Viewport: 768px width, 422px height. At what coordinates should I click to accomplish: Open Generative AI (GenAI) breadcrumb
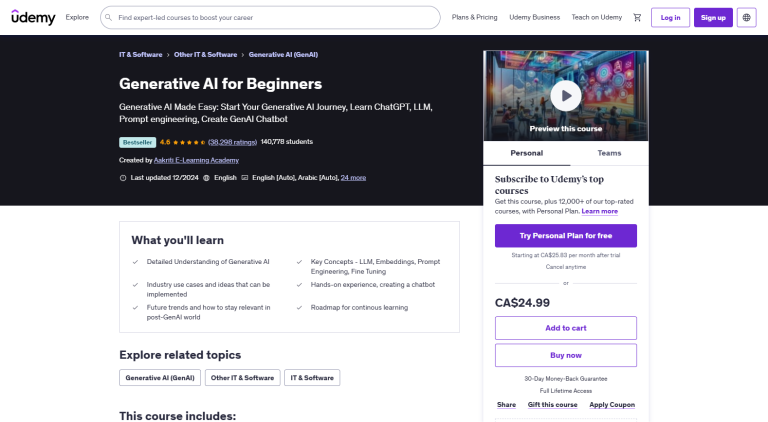(x=283, y=55)
